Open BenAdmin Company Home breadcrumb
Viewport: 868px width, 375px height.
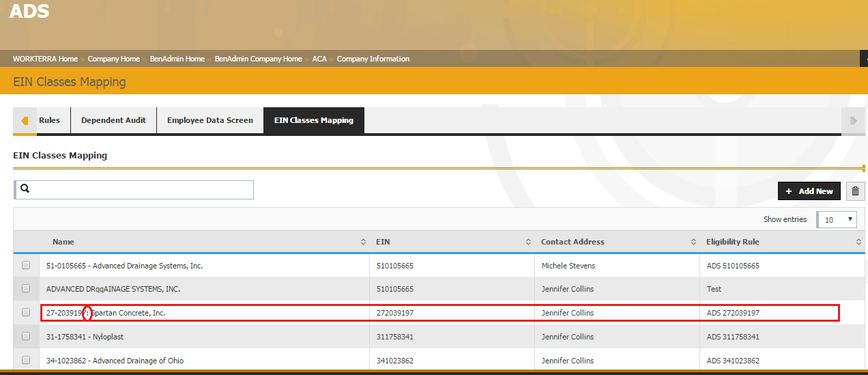point(259,59)
